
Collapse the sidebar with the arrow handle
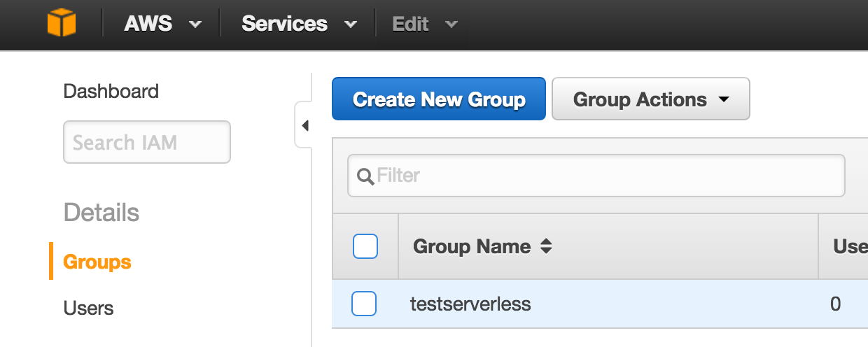(304, 126)
